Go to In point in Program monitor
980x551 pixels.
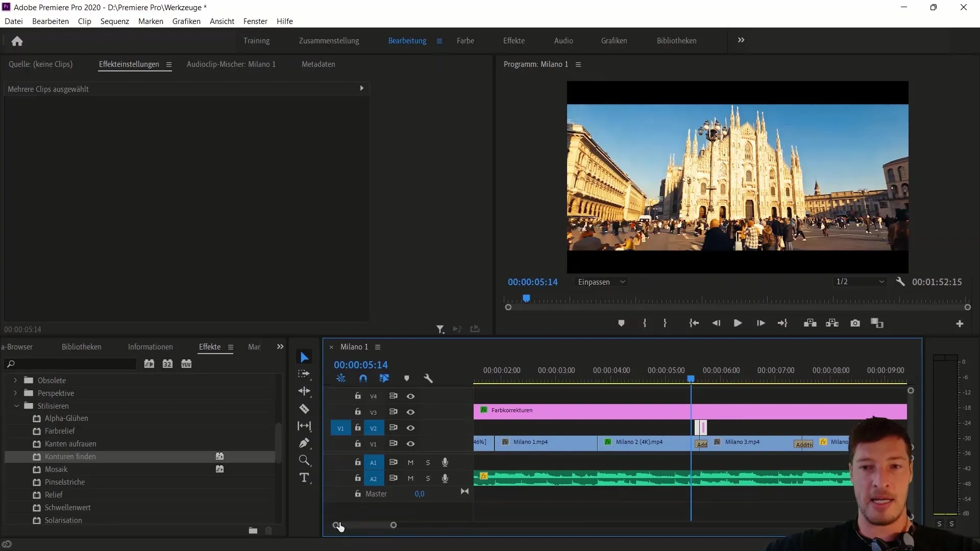[694, 323]
